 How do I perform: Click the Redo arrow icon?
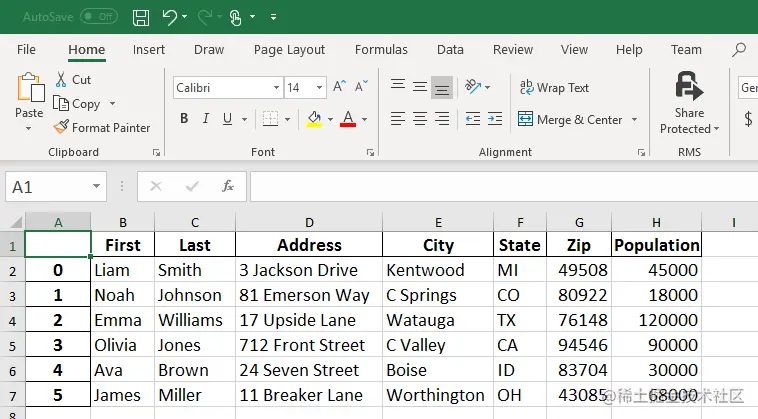pyautogui.click(x=204, y=17)
